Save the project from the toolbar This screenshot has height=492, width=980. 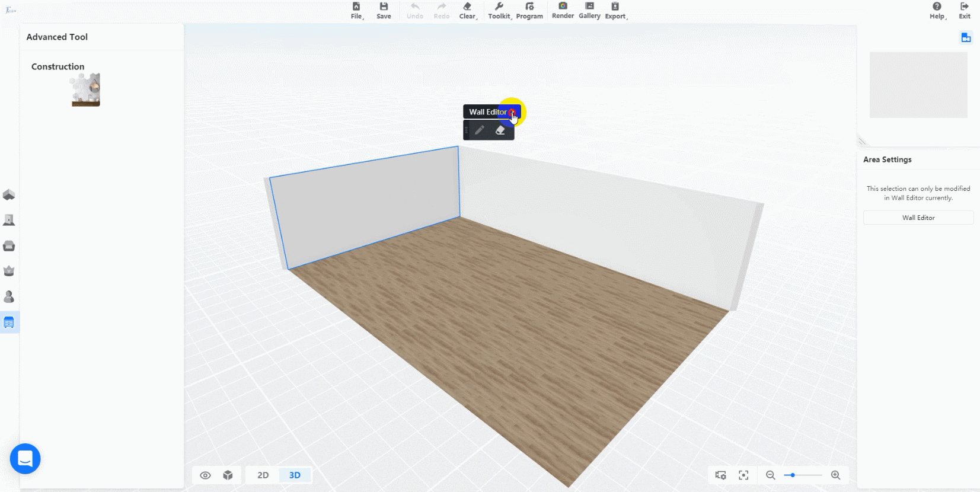(384, 11)
